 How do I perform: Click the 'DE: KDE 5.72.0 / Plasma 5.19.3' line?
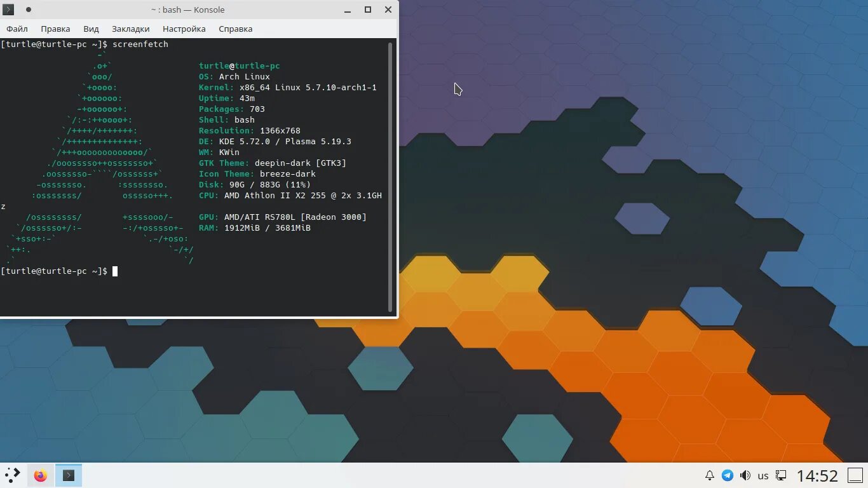275,142
